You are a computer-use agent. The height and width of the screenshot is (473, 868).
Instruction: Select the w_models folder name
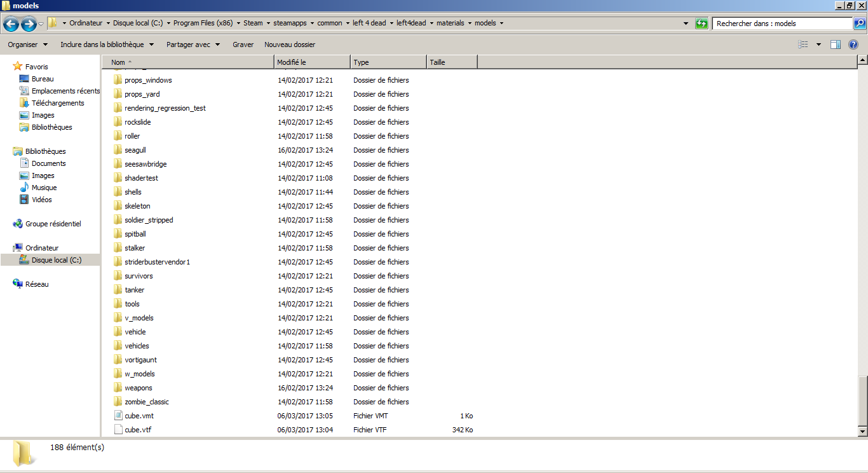(x=140, y=374)
